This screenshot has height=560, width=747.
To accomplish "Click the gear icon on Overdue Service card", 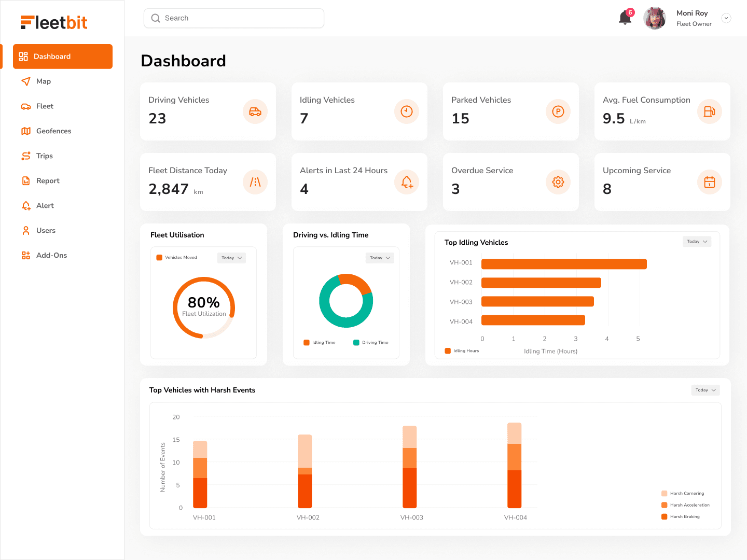I will pyautogui.click(x=558, y=182).
